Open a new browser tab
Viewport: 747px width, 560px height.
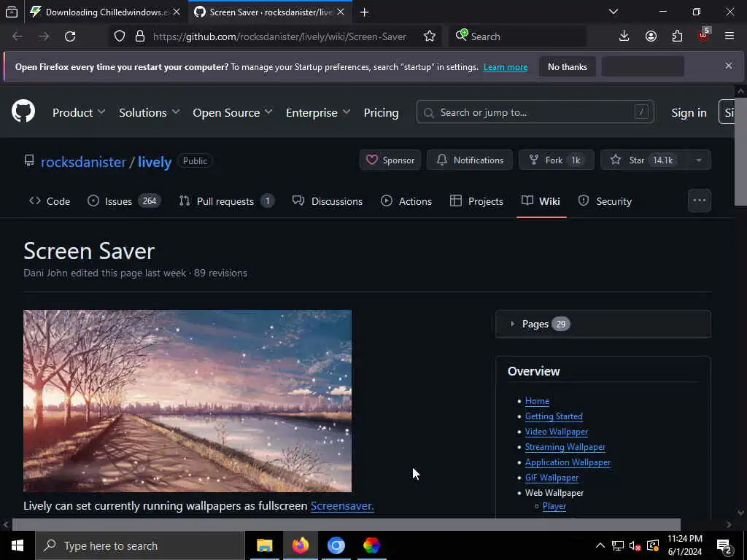pyautogui.click(x=365, y=12)
